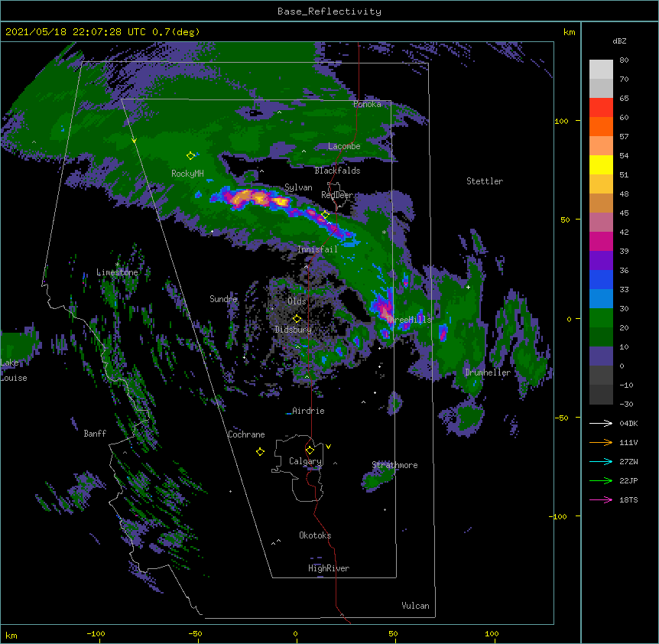Click the Drumheller town label
Image resolution: width=659 pixels, height=644 pixels.
click(488, 372)
